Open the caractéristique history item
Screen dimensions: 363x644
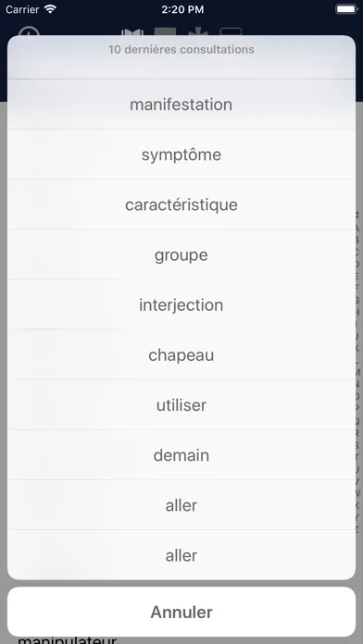pyautogui.click(x=181, y=204)
